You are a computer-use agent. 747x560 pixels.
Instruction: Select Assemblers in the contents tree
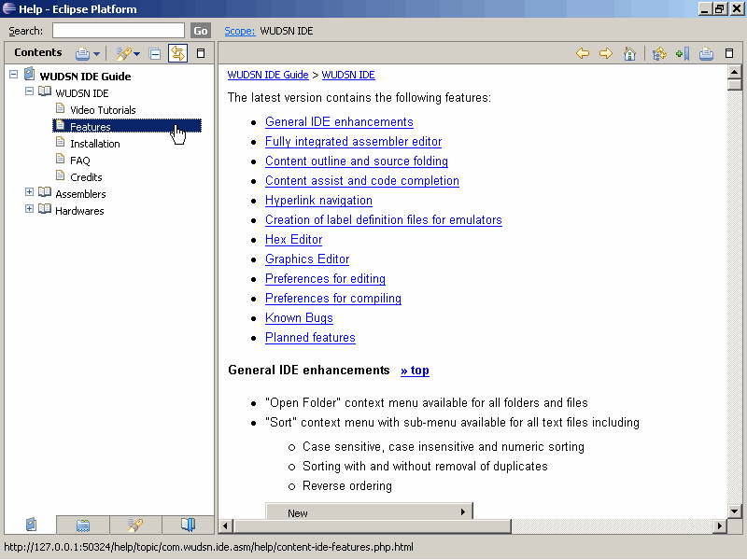(80, 194)
